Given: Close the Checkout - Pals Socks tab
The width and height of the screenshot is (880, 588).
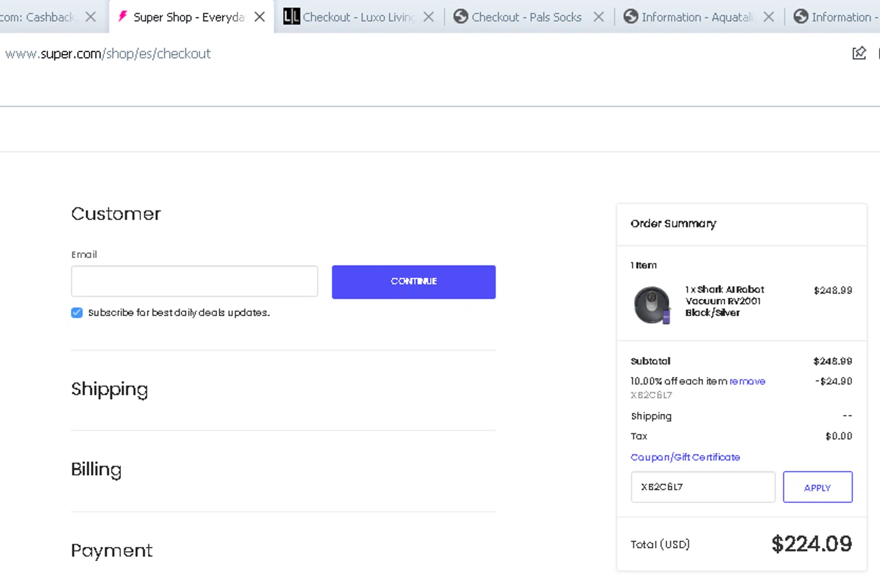Looking at the screenshot, I should [x=598, y=16].
